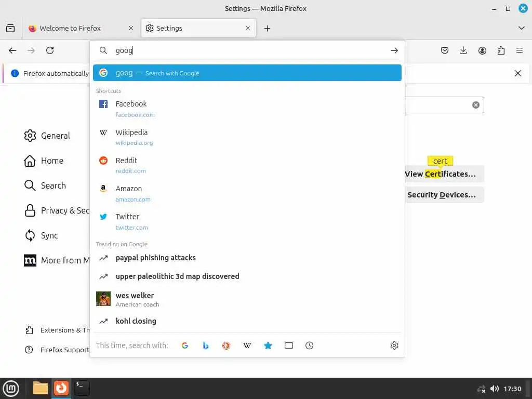Open the Facebook shortcut

tap(247, 109)
